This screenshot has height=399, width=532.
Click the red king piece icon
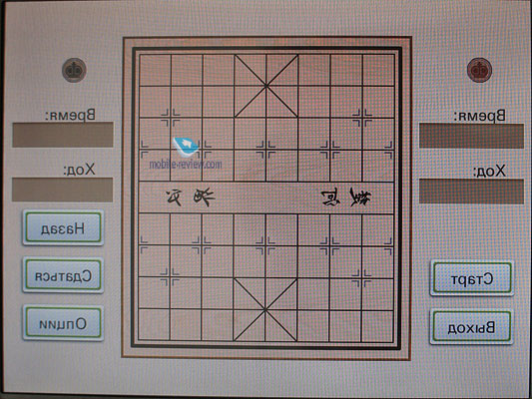(x=479, y=70)
